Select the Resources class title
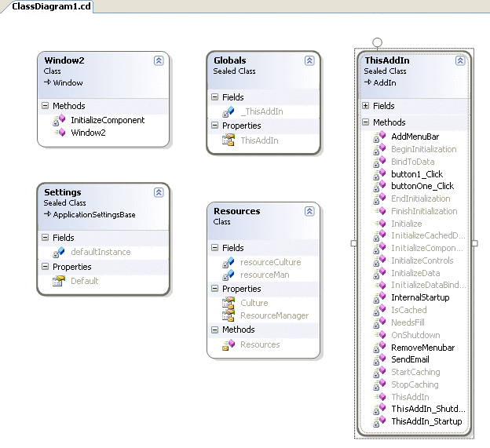This screenshot has height=448, width=490. coord(237,211)
